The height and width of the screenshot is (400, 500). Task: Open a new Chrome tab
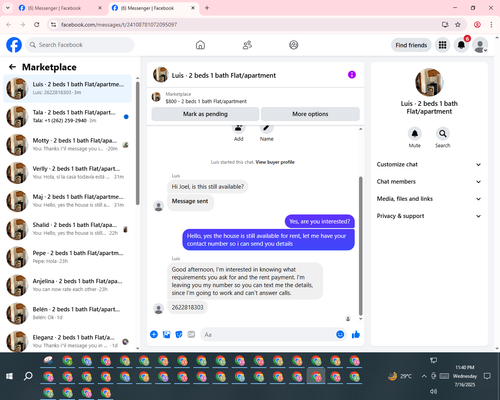coord(207,8)
